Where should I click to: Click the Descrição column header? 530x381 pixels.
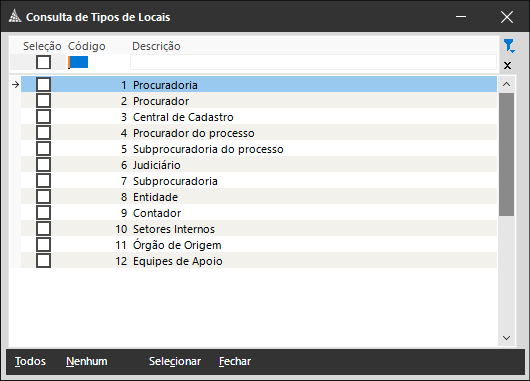[156, 46]
